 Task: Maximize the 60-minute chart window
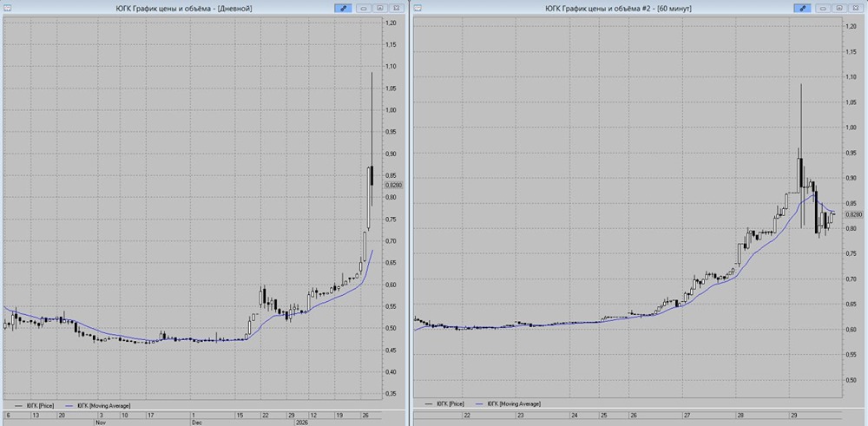pyautogui.click(x=838, y=8)
